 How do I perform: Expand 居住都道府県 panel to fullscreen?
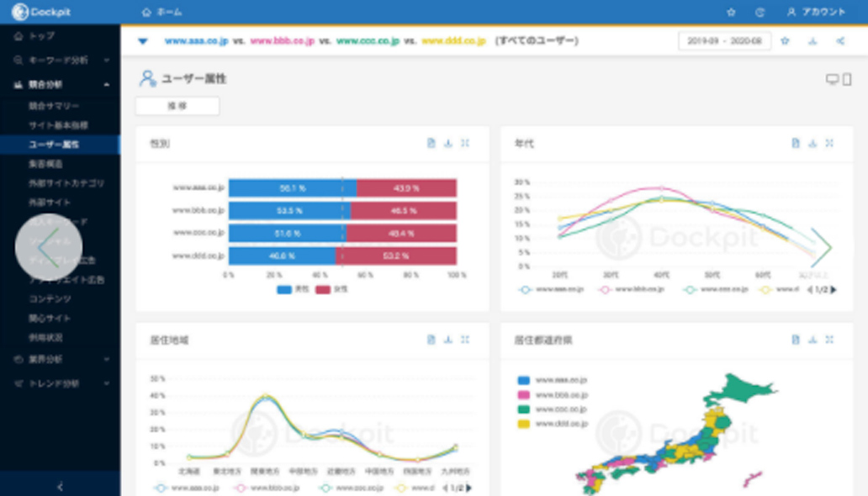[830, 340]
